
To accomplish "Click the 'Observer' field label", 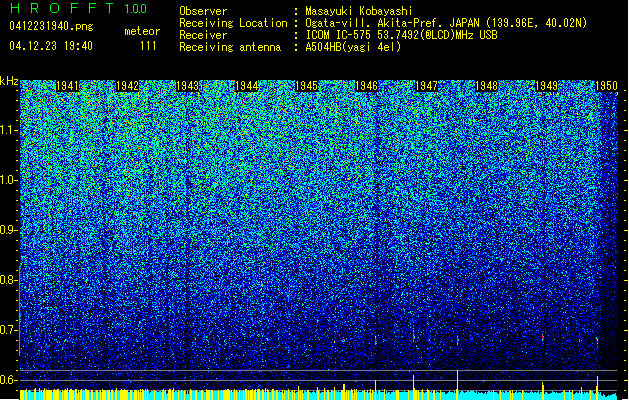I will [203, 11].
